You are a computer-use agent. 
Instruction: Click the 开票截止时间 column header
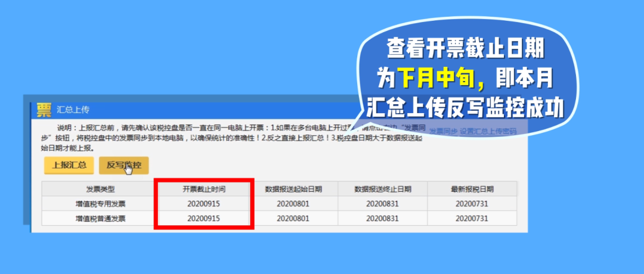tap(204, 189)
